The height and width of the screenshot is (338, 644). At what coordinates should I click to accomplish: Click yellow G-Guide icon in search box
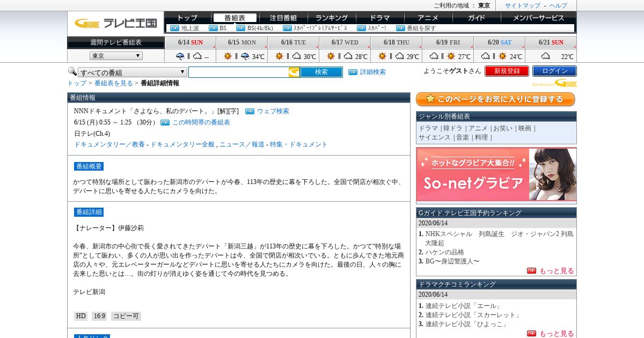point(294,72)
